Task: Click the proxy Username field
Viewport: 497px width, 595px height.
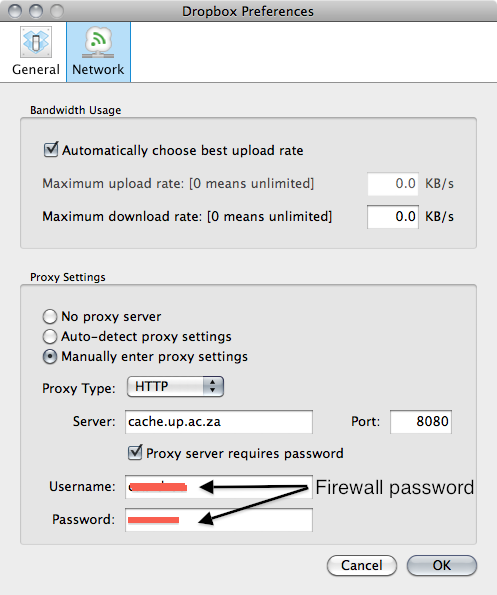Action: pyautogui.click(x=219, y=487)
